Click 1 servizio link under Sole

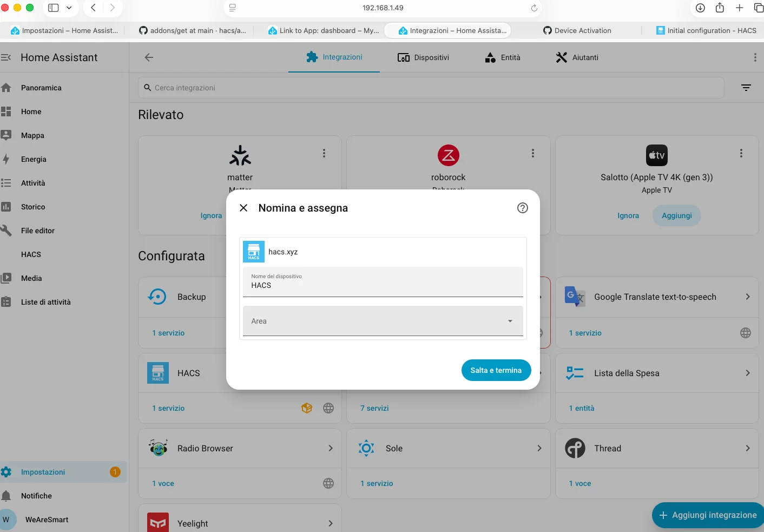tap(377, 483)
